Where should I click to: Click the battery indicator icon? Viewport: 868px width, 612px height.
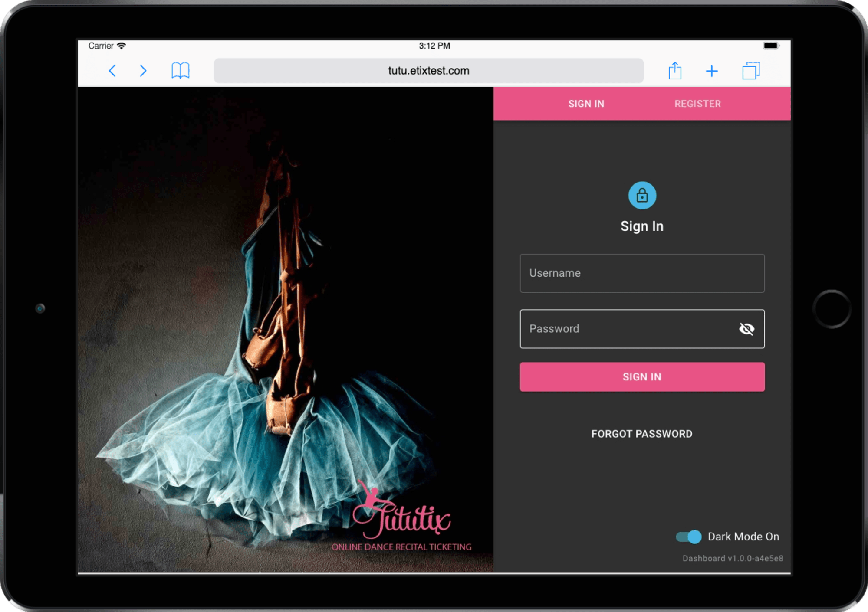[771, 46]
